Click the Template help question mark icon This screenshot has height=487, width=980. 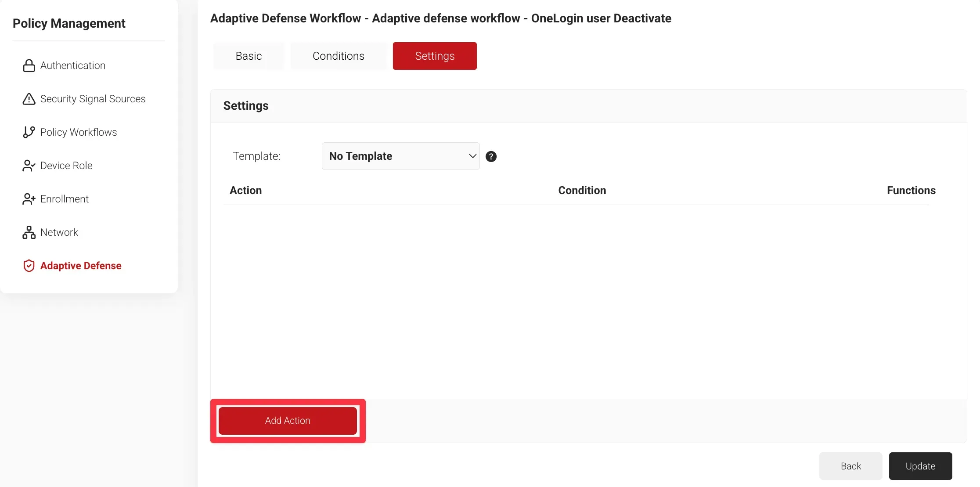click(491, 156)
